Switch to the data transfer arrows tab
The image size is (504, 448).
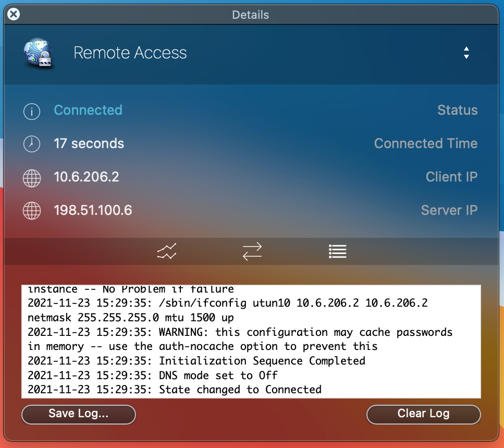tap(252, 251)
